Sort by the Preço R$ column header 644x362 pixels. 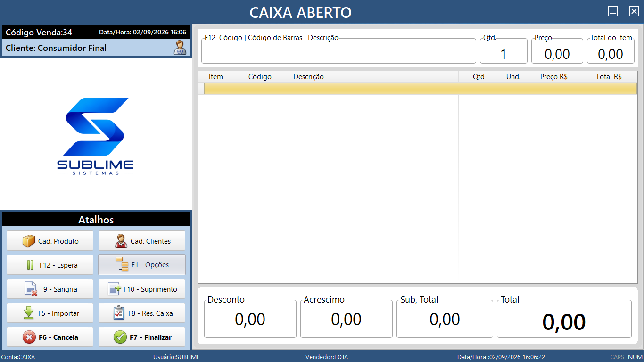554,77
